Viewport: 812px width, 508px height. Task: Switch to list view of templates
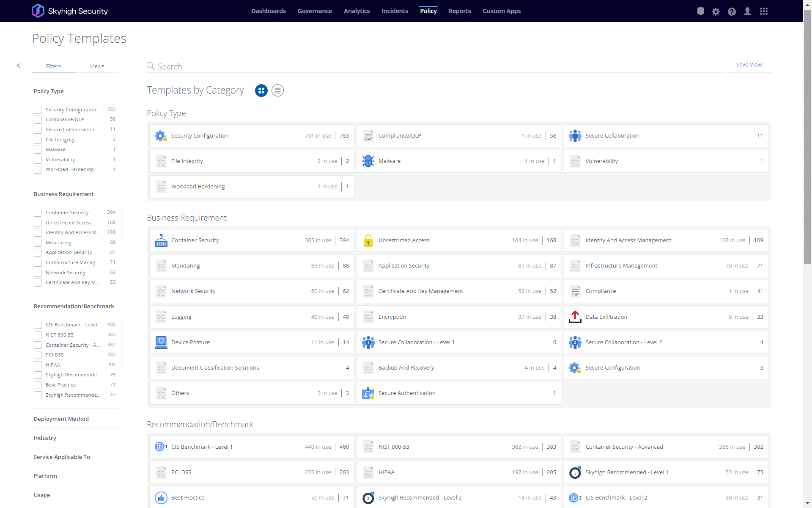(x=277, y=91)
